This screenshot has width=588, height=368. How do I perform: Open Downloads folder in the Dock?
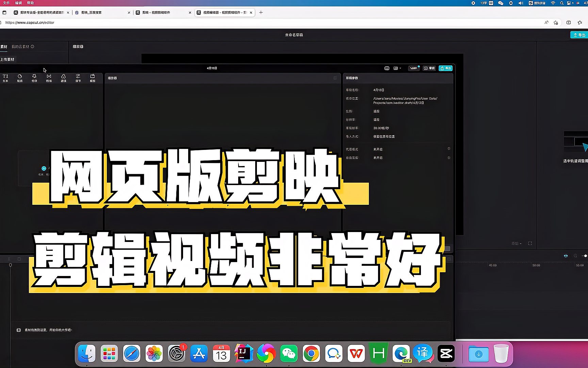pyautogui.click(x=478, y=354)
